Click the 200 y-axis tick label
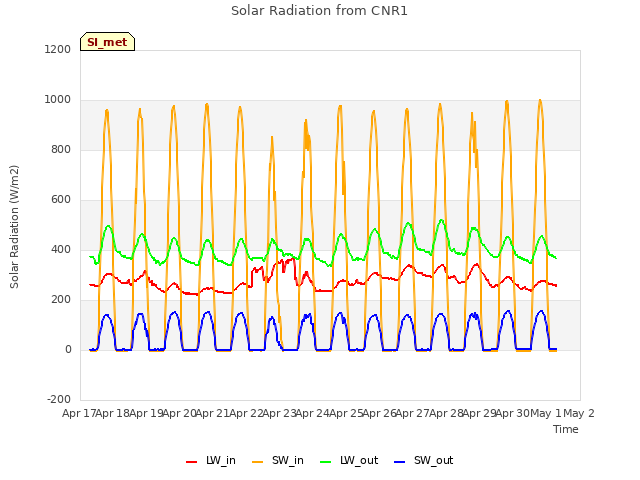Viewport: 640px width, 480px height. click(61, 300)
